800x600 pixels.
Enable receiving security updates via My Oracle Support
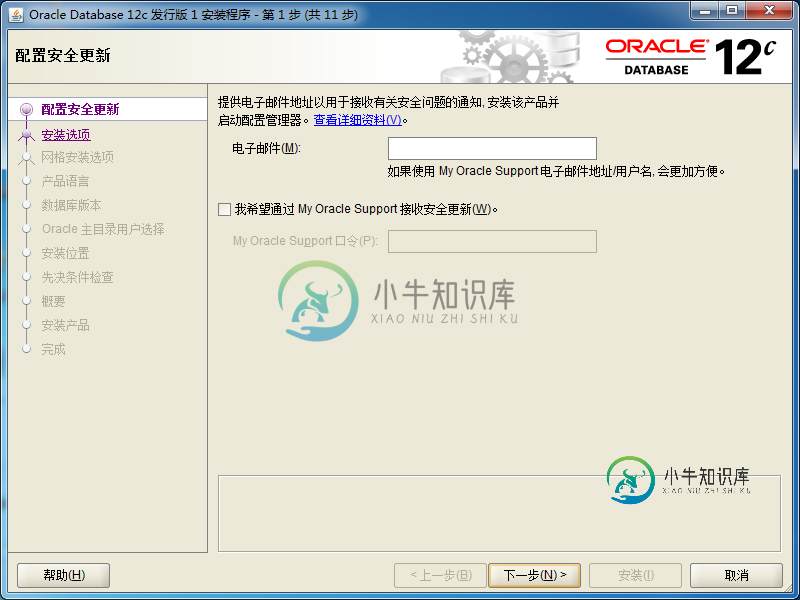coord(224,210)
